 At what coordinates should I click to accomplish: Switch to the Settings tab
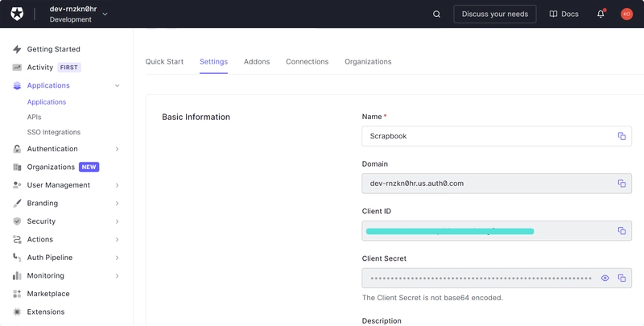pyautogui.click(x=213, y=62)
